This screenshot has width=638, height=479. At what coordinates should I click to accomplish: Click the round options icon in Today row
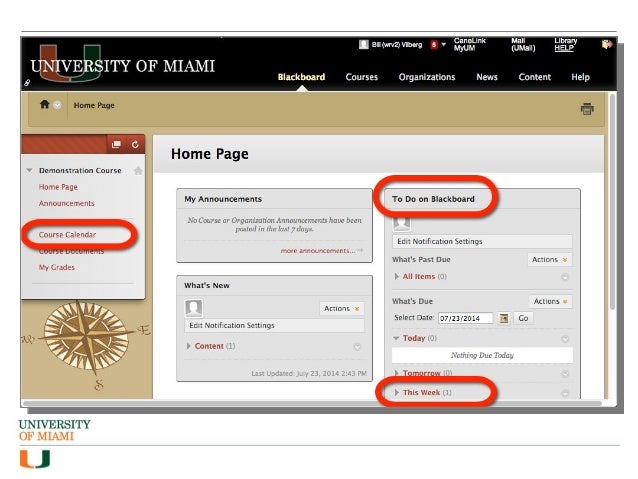(x=565, y=339)
